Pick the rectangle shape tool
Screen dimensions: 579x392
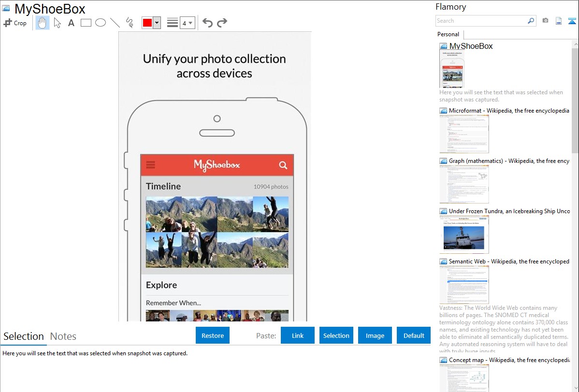86,23
